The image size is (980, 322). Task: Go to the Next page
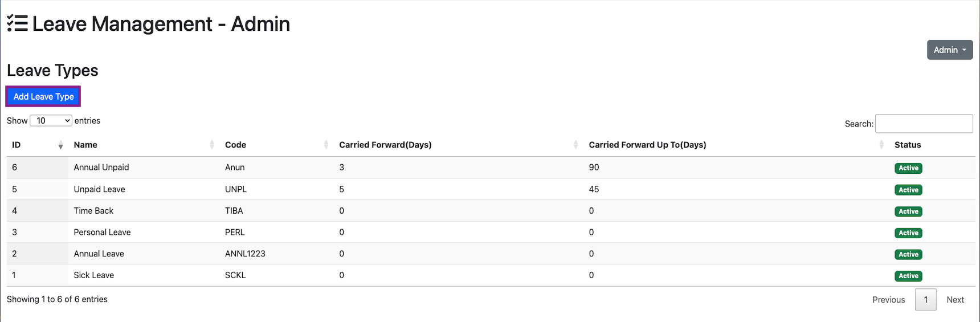click(x=955, y=300)
